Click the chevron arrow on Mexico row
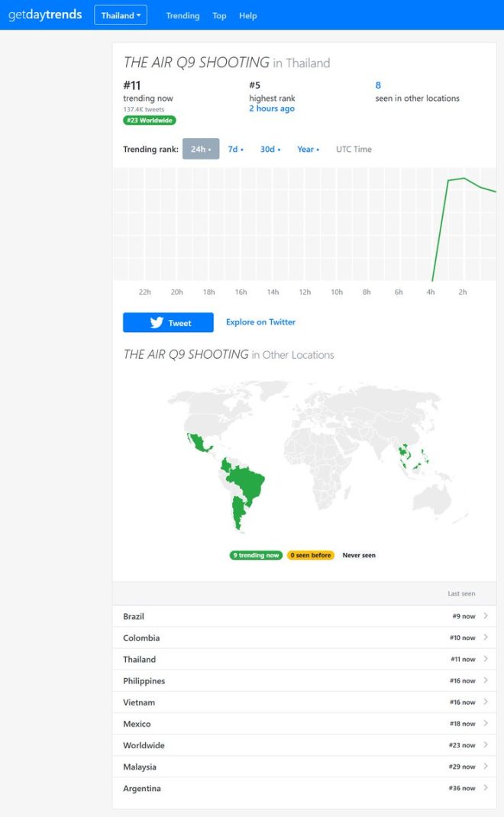This screenshot has width=504, height=817. [x=486, y=723]
